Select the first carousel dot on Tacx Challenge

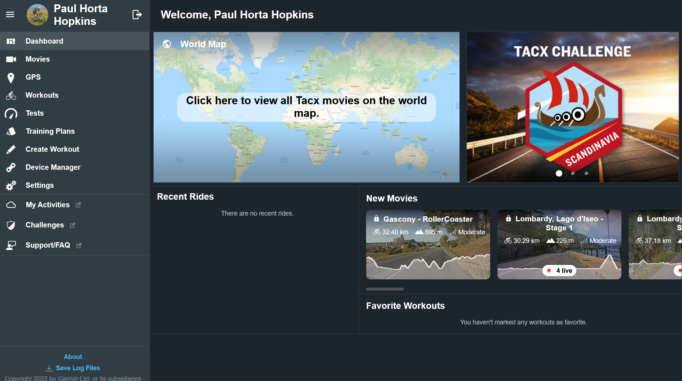[559, 173]
